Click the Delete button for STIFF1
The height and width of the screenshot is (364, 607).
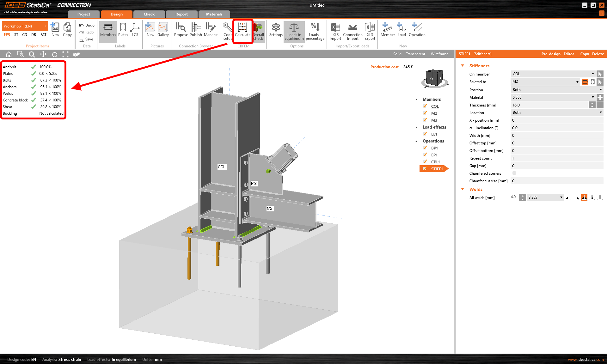click(598, 54)
